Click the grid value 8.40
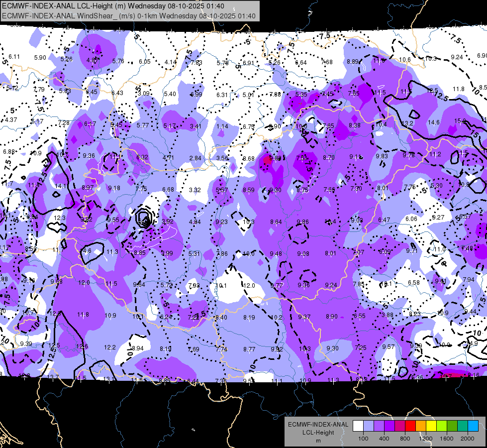 click(x=221, y=318)
